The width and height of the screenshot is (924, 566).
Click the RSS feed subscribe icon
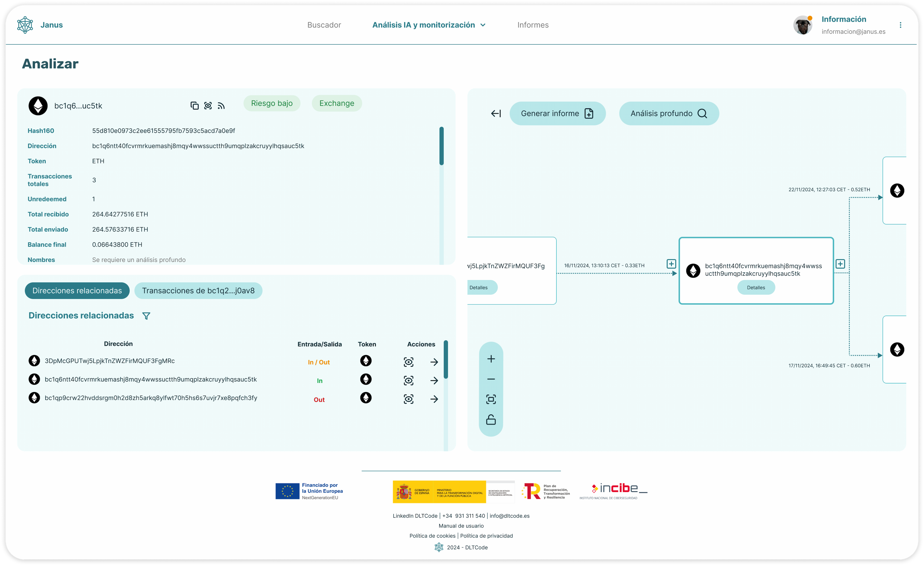pyautogui.click(x=221, y=106)
